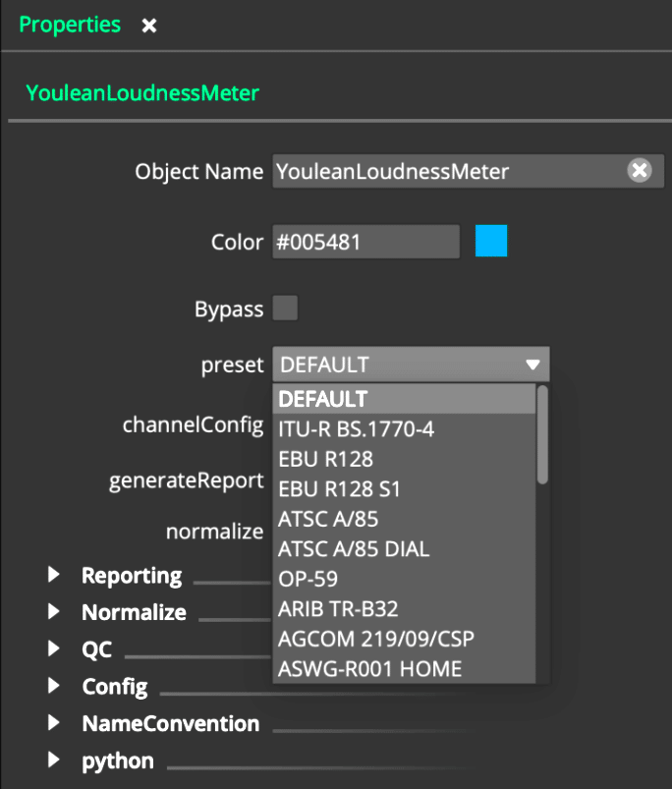Expand the python section
The width and height of the screenshot is (672, 789).
[54, 760]
